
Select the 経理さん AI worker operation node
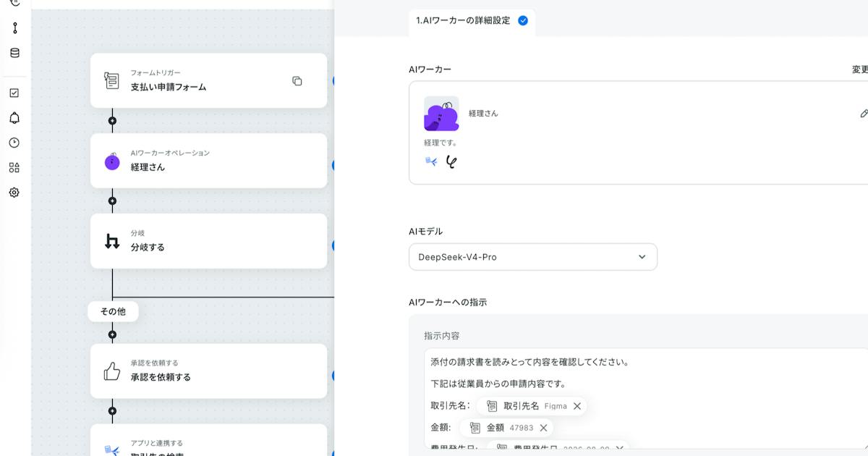coord(208,161)
